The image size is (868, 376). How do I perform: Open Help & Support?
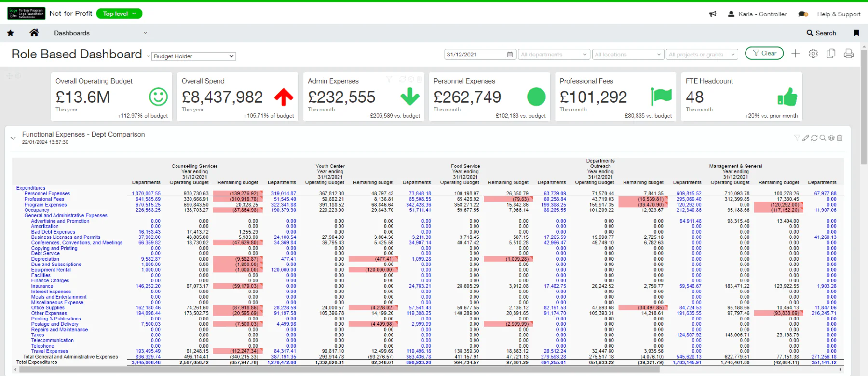click(x=839, y=14)
